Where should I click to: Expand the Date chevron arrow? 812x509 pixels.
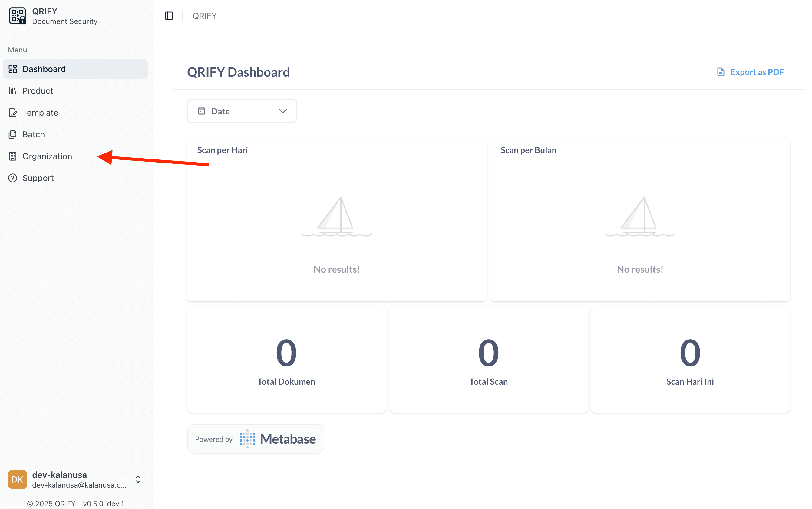tap(282, 111)
